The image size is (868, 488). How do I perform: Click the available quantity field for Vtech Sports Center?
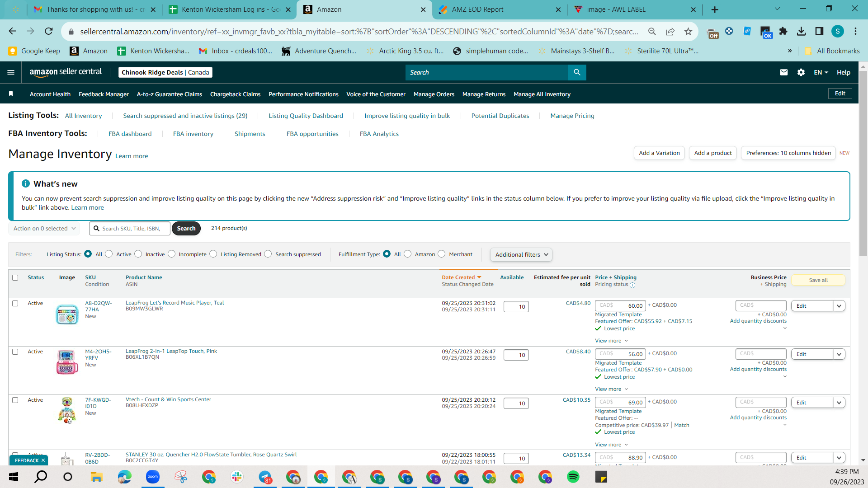click(x=516, y=404)
